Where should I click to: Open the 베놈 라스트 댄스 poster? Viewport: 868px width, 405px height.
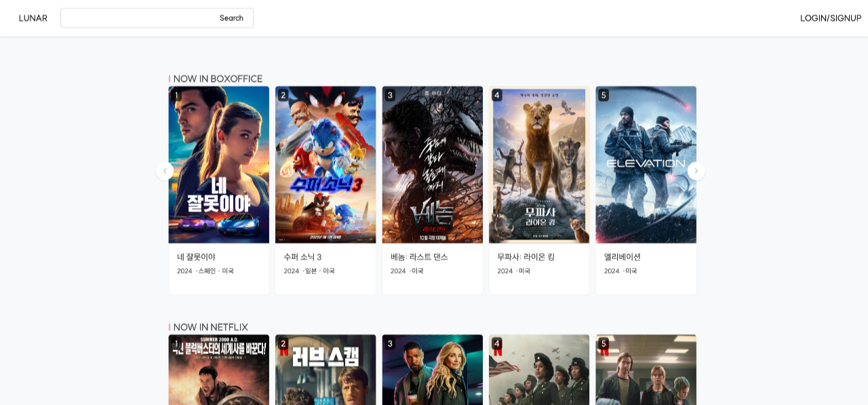coord(433,165)
